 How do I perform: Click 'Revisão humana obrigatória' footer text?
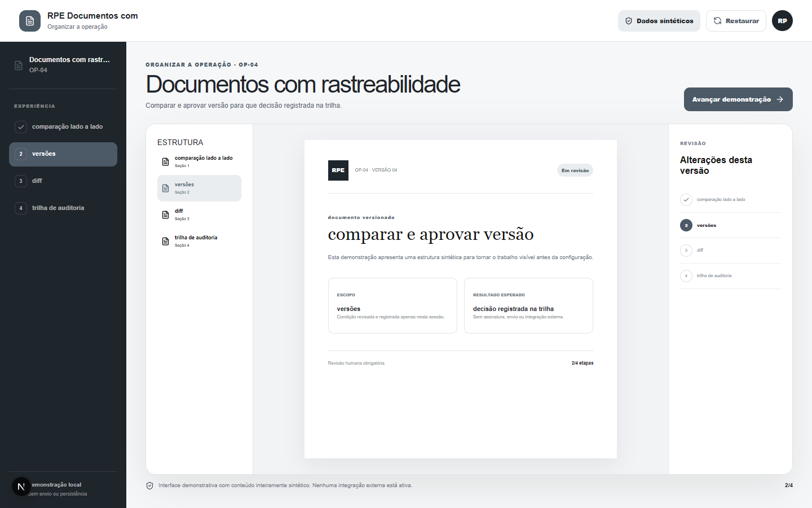point(356,364)
